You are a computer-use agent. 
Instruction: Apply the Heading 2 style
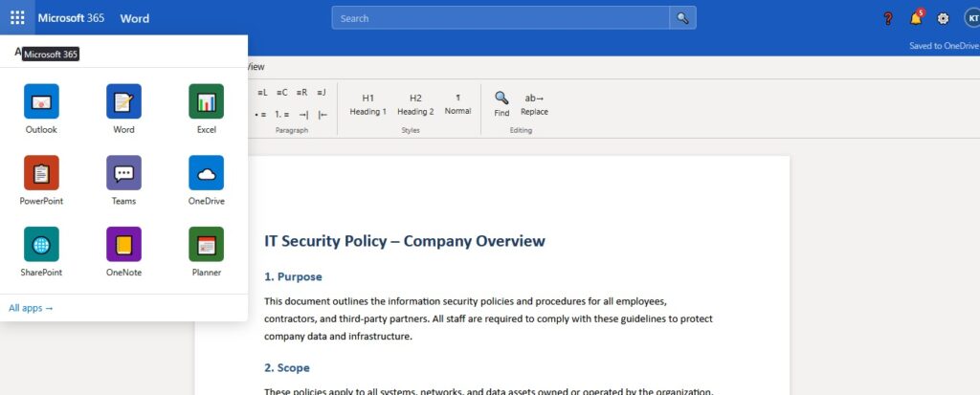[x=415, y=104]
